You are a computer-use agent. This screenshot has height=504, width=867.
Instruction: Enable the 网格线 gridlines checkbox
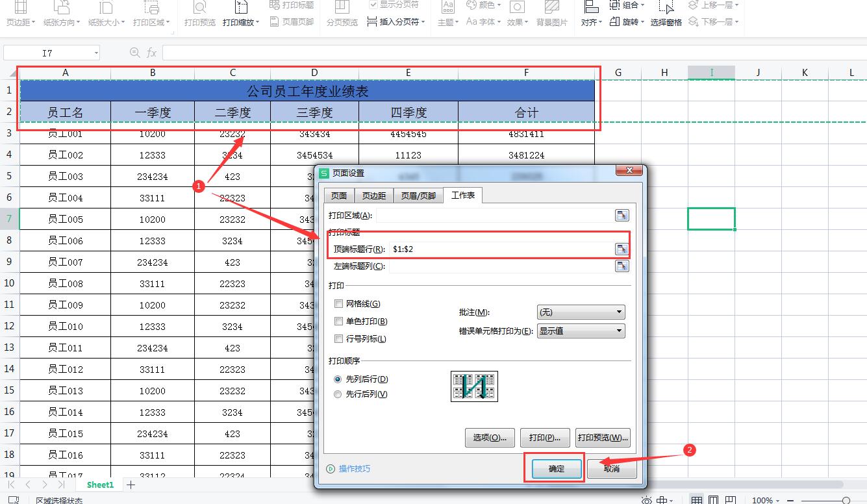pyautogui.click(x=338, y=303)
